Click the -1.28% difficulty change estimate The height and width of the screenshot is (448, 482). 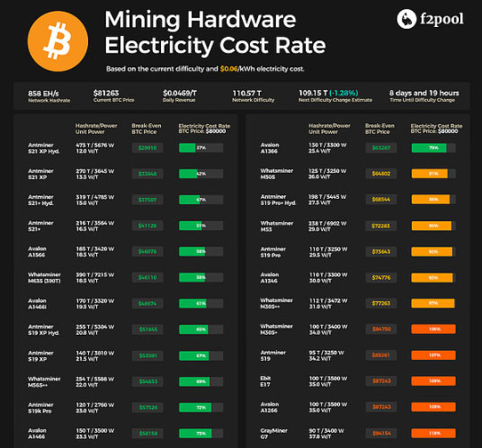pyautogui.click(x=344, y=93)
